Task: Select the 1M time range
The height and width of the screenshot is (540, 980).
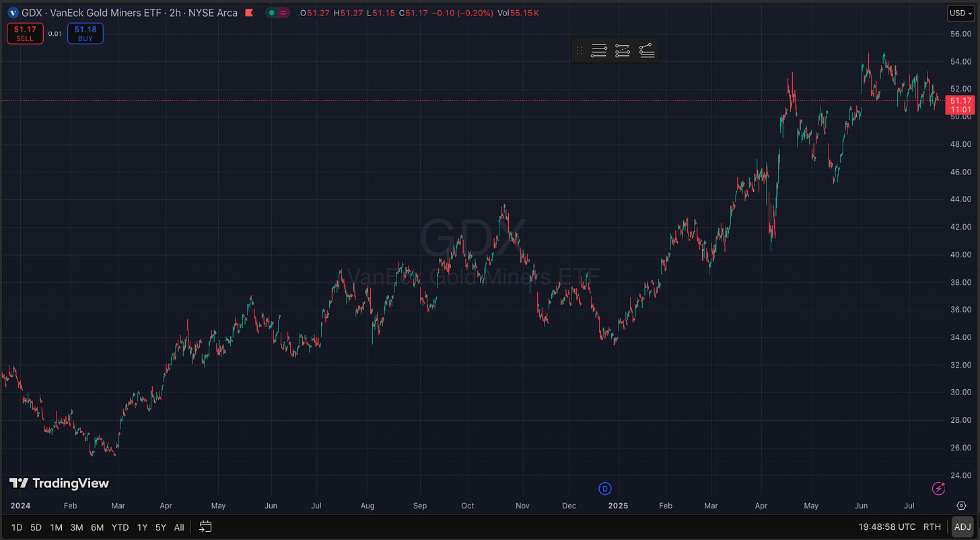Action: tap(57, 527)
